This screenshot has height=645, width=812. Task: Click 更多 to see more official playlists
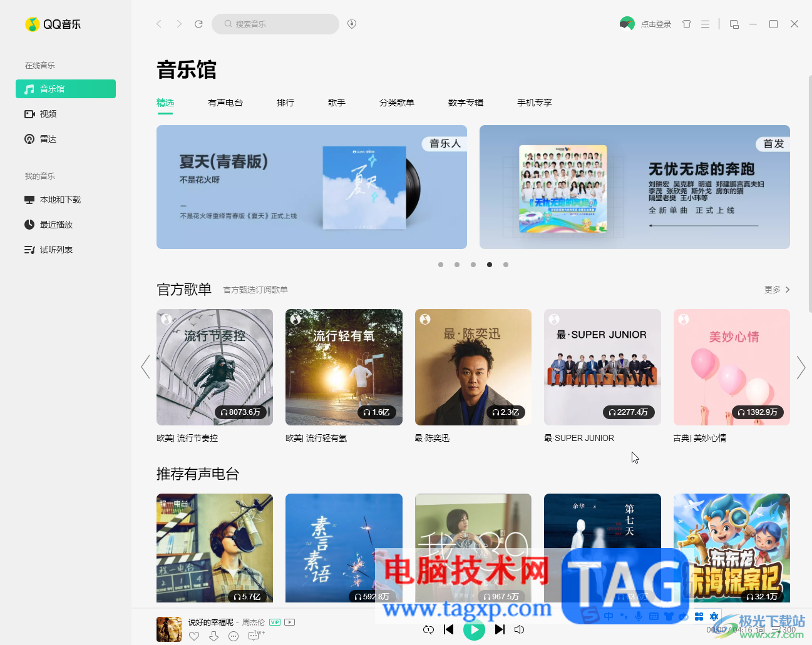point(777,290)
